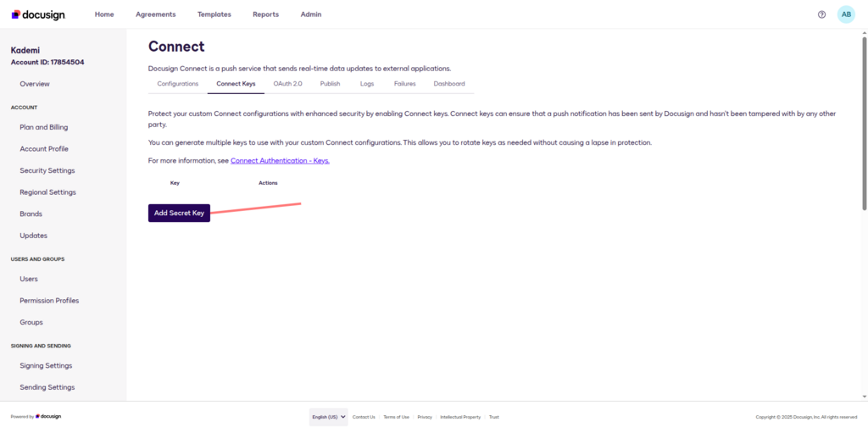This screenshot has height=433, width=868.
Task: Open the Dashboard tab
Action: 449,84
